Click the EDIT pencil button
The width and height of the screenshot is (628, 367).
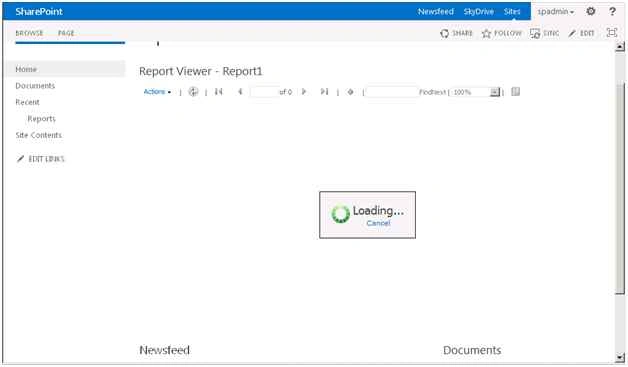coord(581,33)
